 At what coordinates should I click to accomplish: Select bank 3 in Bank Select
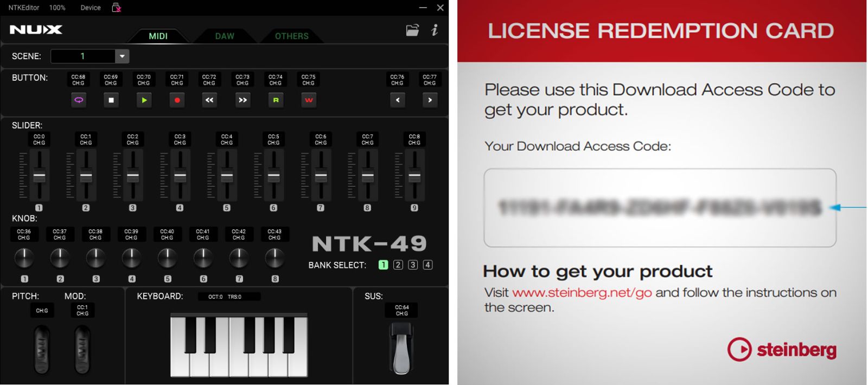[413, 265]
